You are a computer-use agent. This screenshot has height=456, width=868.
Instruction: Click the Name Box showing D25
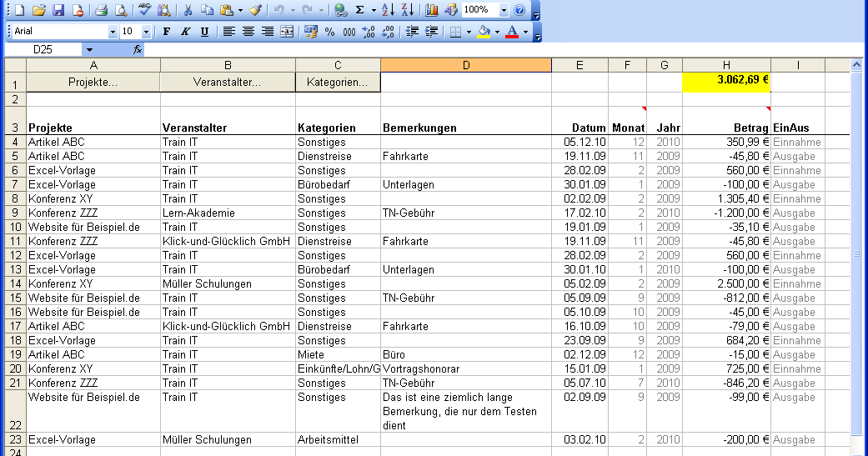(x=43, y=50)
